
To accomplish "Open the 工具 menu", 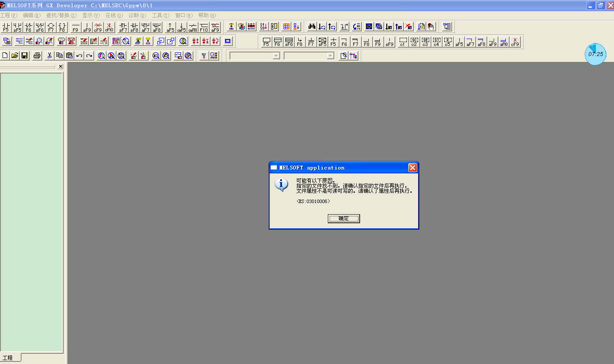I will pyautogui.click(x=160, y=15).
